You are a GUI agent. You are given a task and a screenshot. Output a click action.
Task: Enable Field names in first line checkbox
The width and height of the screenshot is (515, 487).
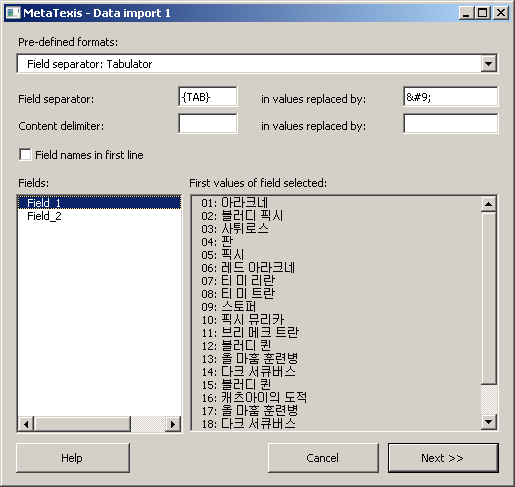(x=25, y=155)
